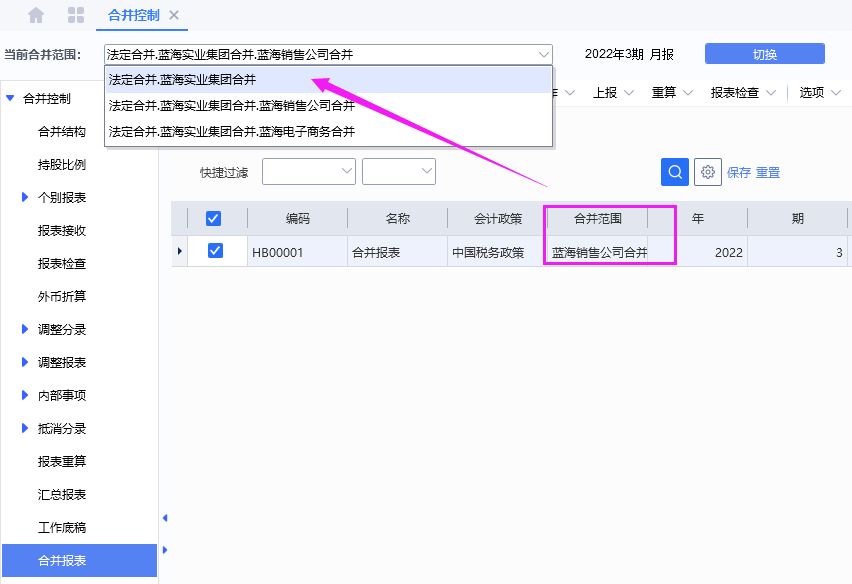The height and width of the screenshot is (584, 852).
Task: Collapse the sidebar with the left arrow icon
Action: (165, 518)
